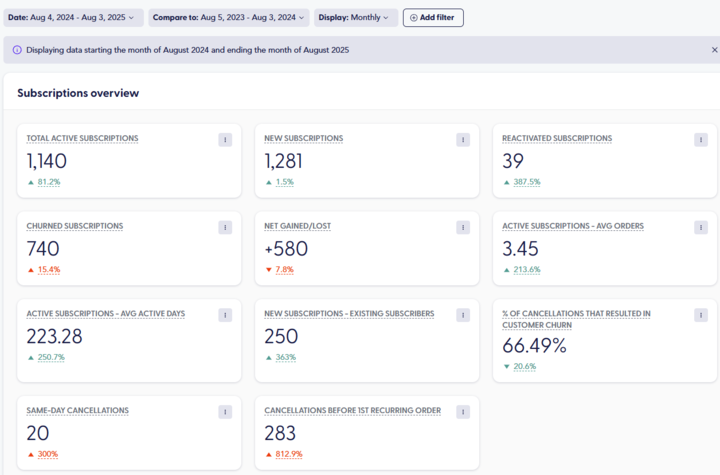Click the info icon in the data banner
This screenshot has width=720, height=475.
(17, 50)
